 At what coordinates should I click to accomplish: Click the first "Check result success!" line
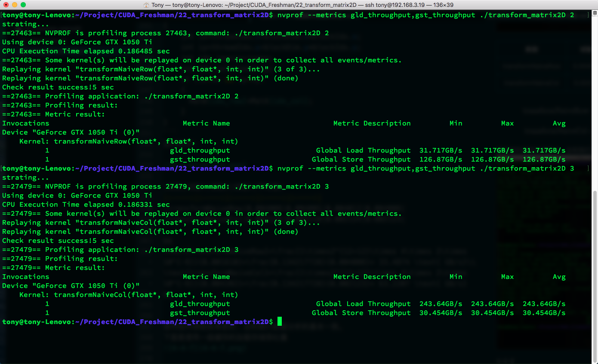tap(58, 87)
